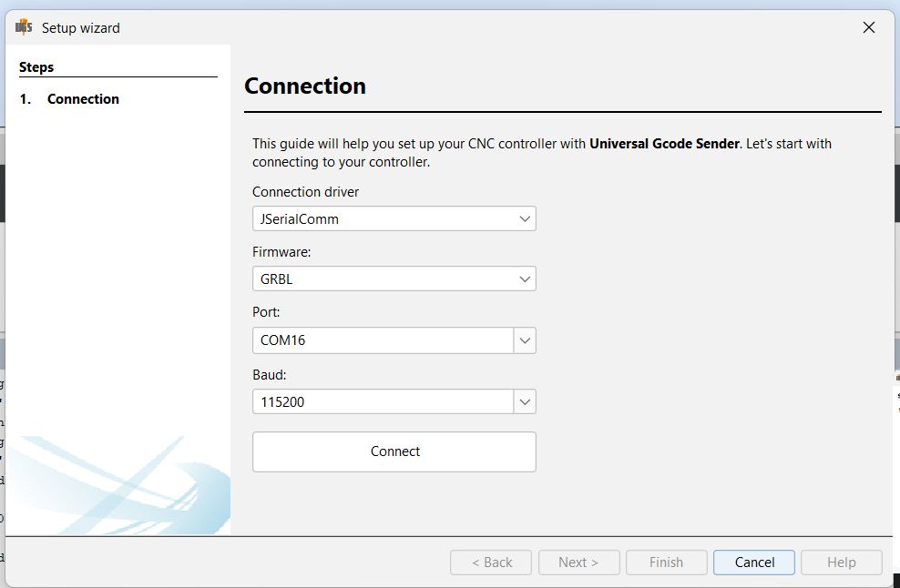Click the disabled Back button
The width and height of the screenshot is (900, 588).
tap(491, 563)
